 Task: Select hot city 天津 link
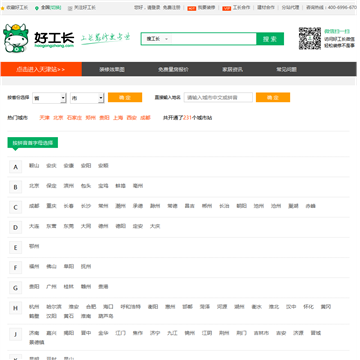point(44,118)
